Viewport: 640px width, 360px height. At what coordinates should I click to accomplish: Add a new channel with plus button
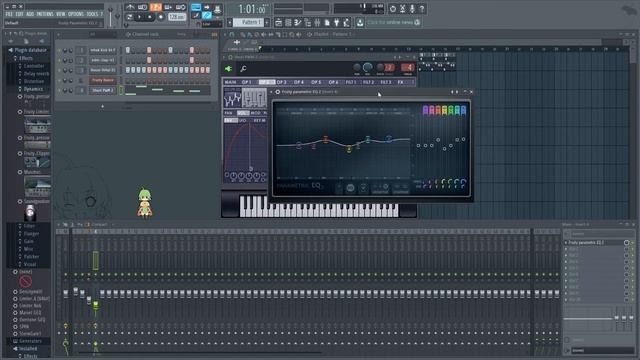click(102, 107)
